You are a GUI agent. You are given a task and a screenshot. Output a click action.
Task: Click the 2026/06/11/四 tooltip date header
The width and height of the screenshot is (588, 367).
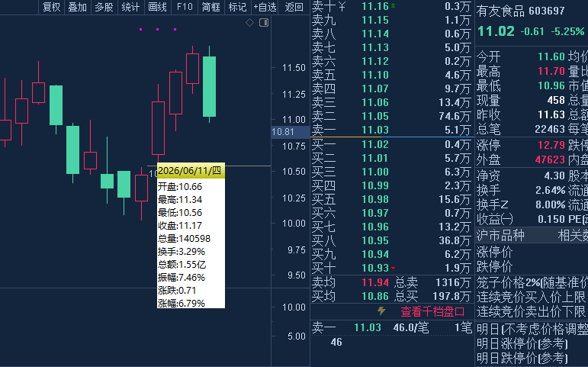tap(191, 171)
